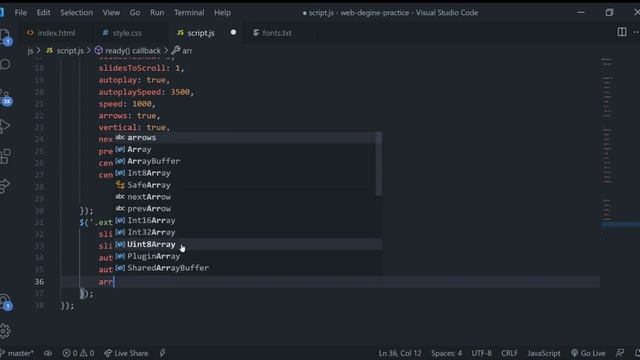Open the View menu
Screen dimensions: 640x360
click(111, 13)
